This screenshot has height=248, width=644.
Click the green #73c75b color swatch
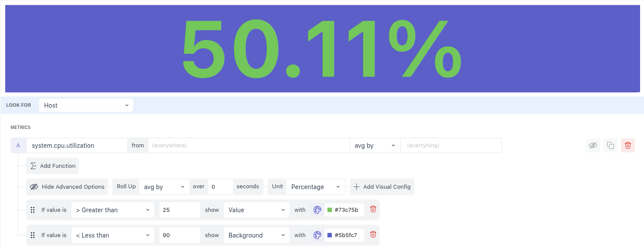coord(330,210)
